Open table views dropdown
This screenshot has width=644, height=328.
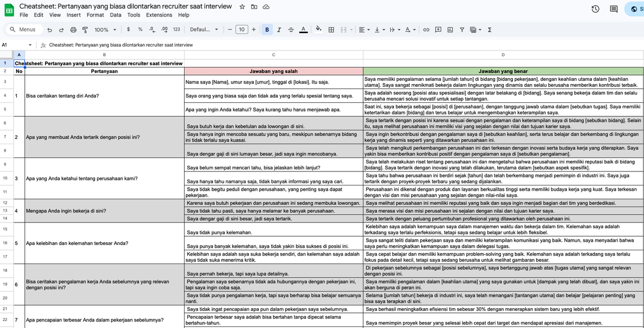pyautogui.click(x=475, y=30)
